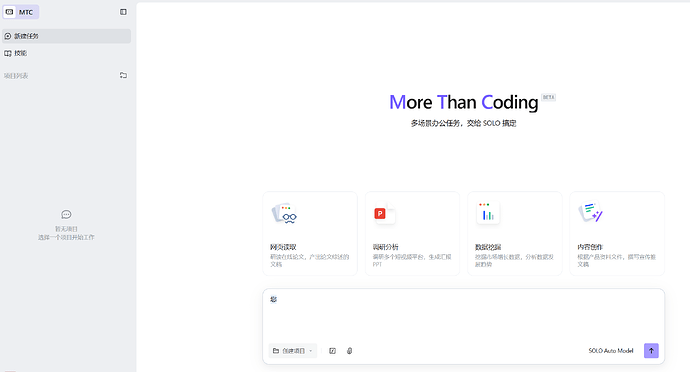
Task: Select 新建任务 in the sidebar
Action: (x=66, y=36)
